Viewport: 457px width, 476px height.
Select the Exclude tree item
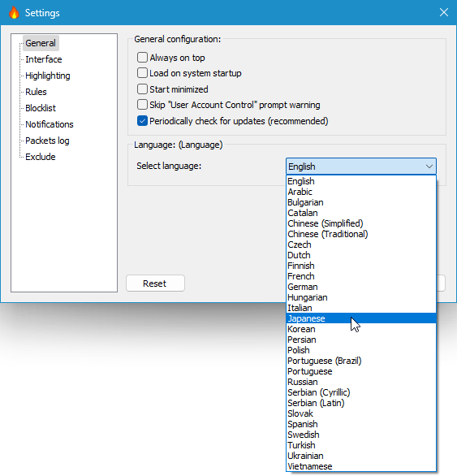[41, 157]
